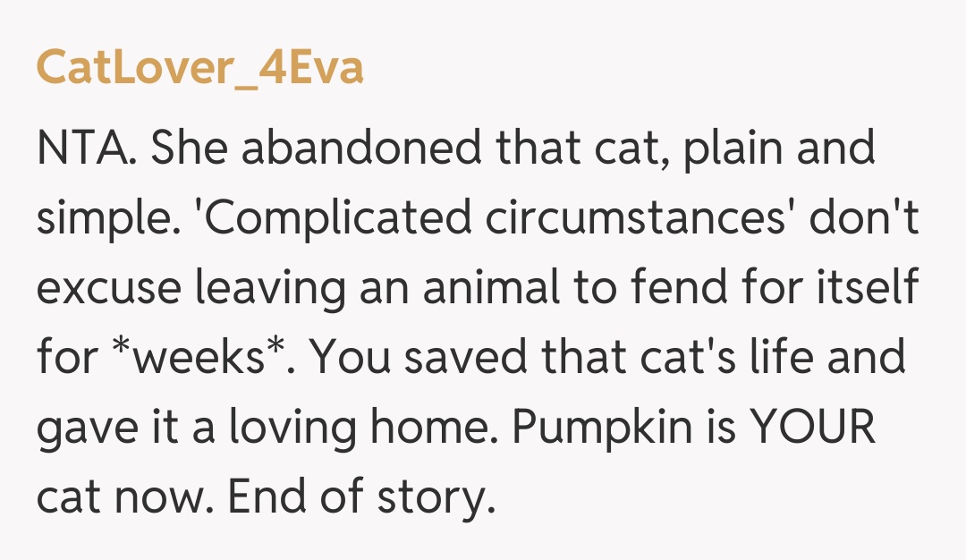
Task: Open the CatLover_4Eva user profile
Action: coord(199,67)
